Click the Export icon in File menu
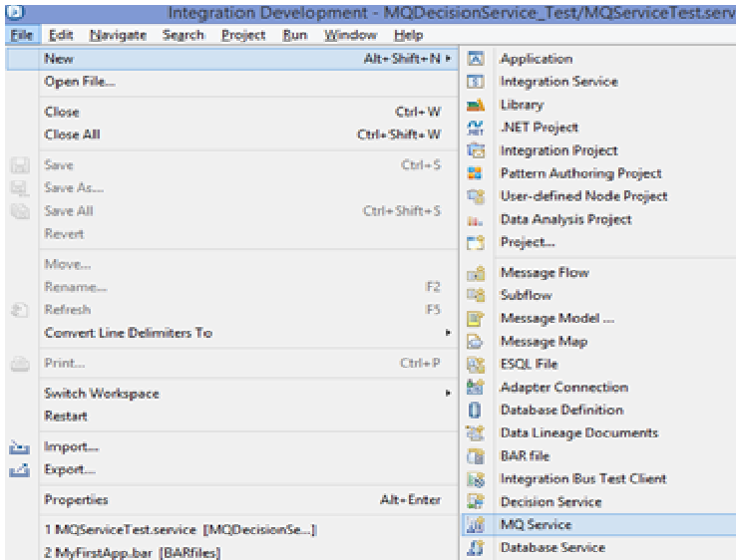Viewport: 736px width, 560px height. pos(19,470)
